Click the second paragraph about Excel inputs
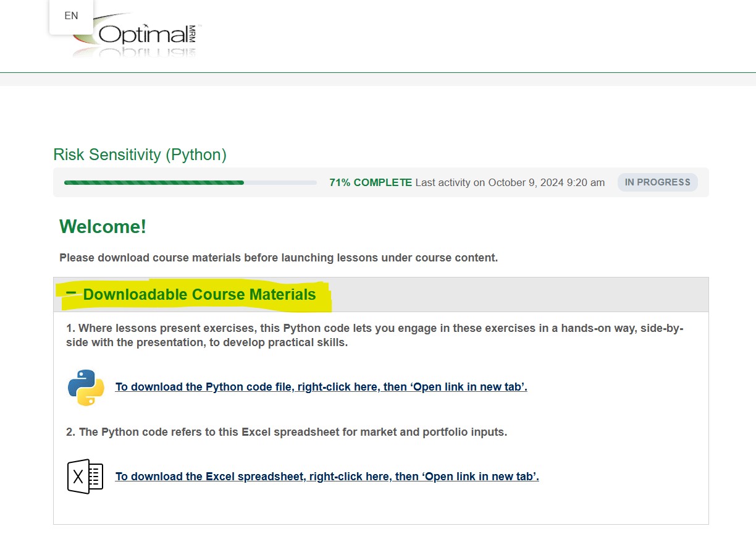 click(287, 432)
